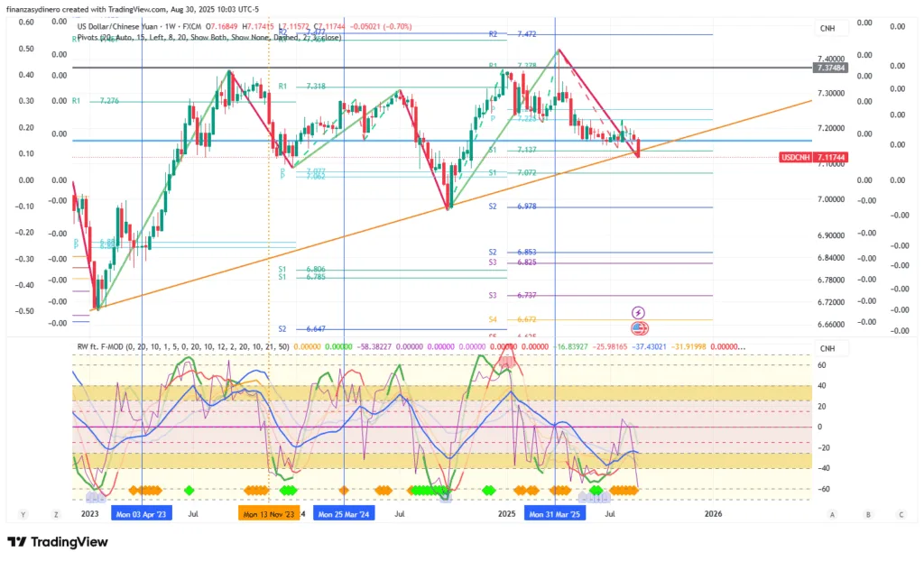Click the 2023 label on time axis
Image resolution: width=924 pixels, height=561 pixels.
89,514
